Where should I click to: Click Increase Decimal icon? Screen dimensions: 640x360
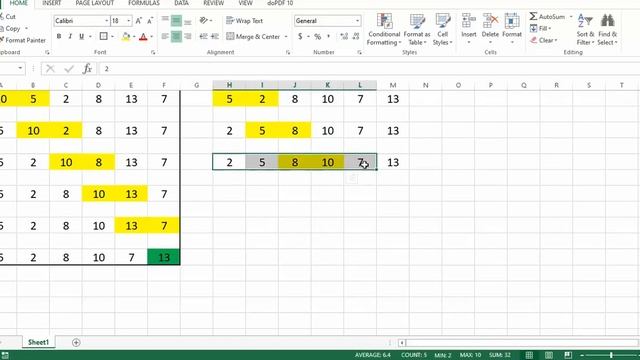point(344,37)
